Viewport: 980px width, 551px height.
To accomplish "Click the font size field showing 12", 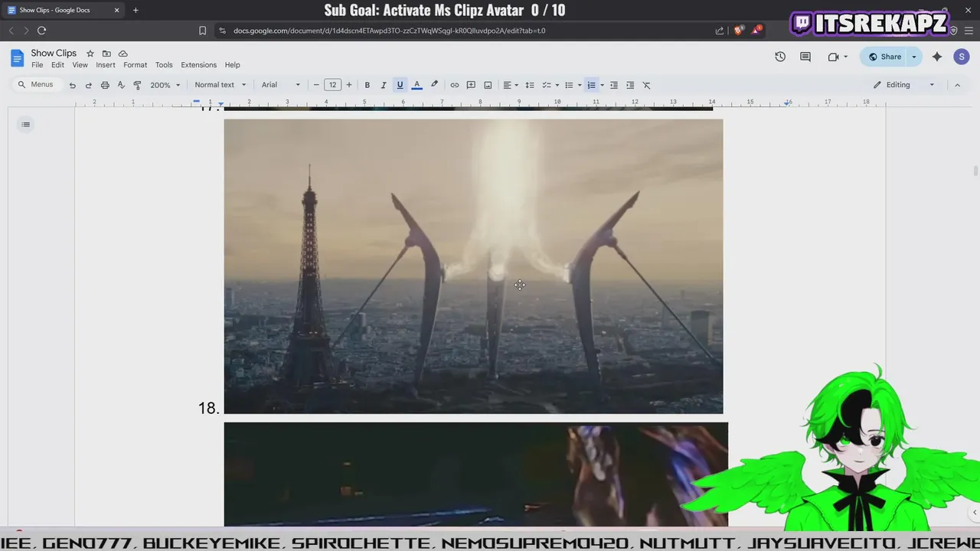I will 332,85.
